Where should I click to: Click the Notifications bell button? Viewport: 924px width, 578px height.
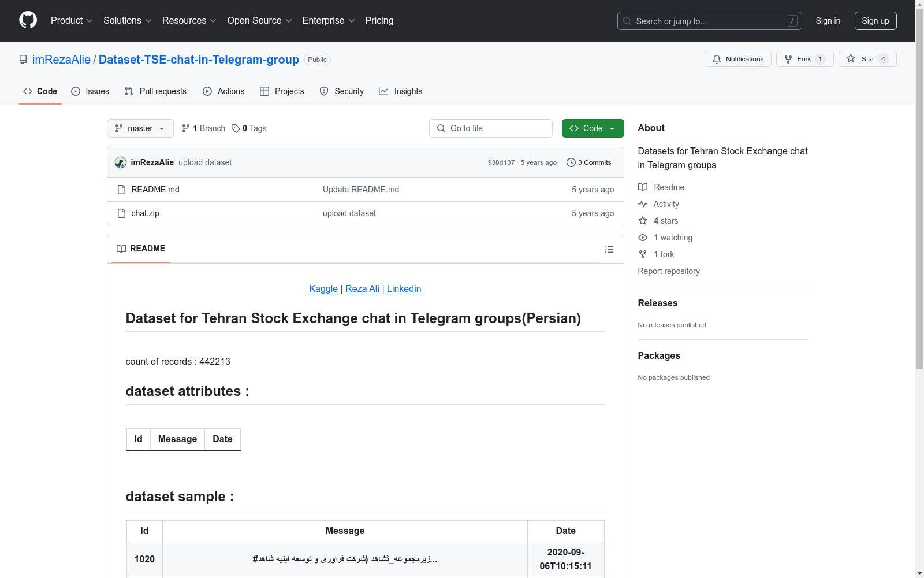738,59
